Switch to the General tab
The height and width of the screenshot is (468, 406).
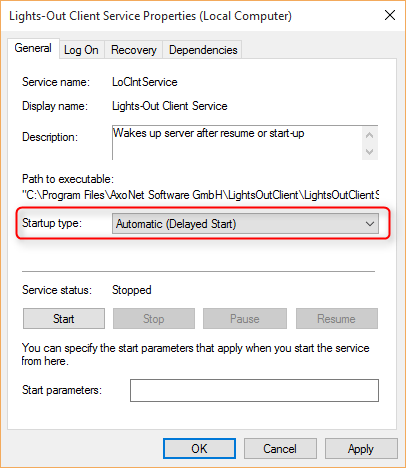click(33, 48)
